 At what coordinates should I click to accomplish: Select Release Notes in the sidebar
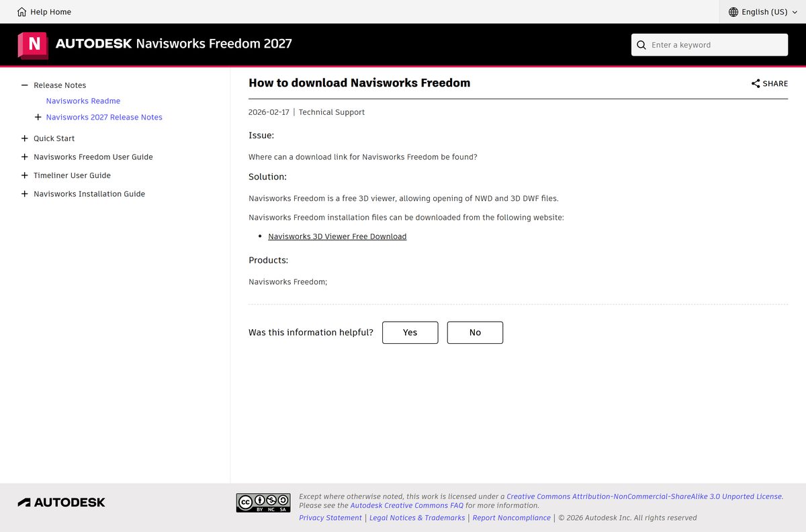click(60, 85)
